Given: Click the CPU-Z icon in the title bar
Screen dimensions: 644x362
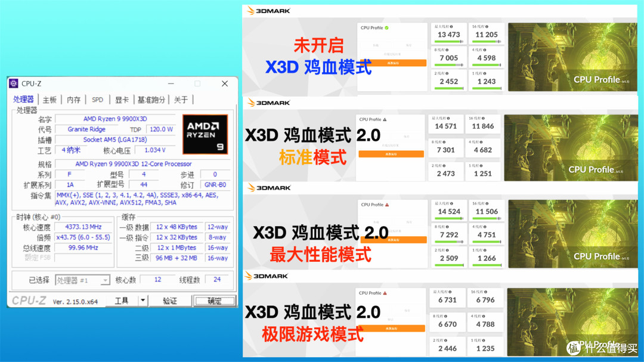Looking at the screenshot, I should point(14,83).
